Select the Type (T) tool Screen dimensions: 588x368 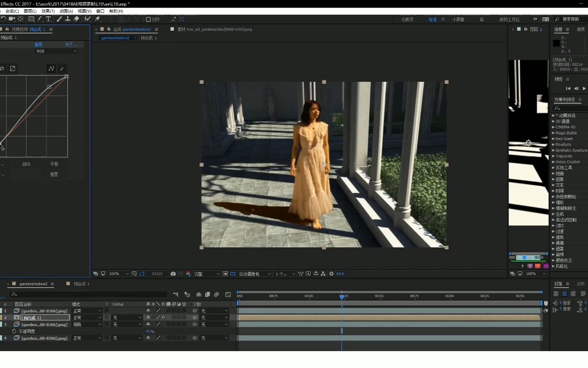(48, 19)
